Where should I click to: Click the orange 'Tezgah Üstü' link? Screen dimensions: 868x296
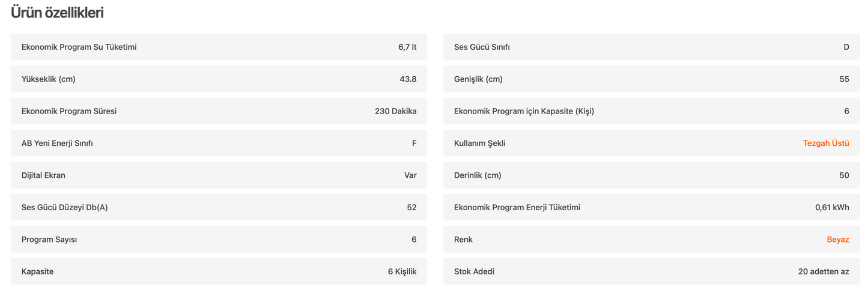(x=825, y=143)
